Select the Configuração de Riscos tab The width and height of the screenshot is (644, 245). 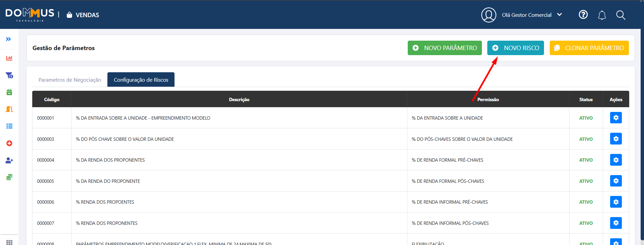pyautogui.click(x=141, y=80)
